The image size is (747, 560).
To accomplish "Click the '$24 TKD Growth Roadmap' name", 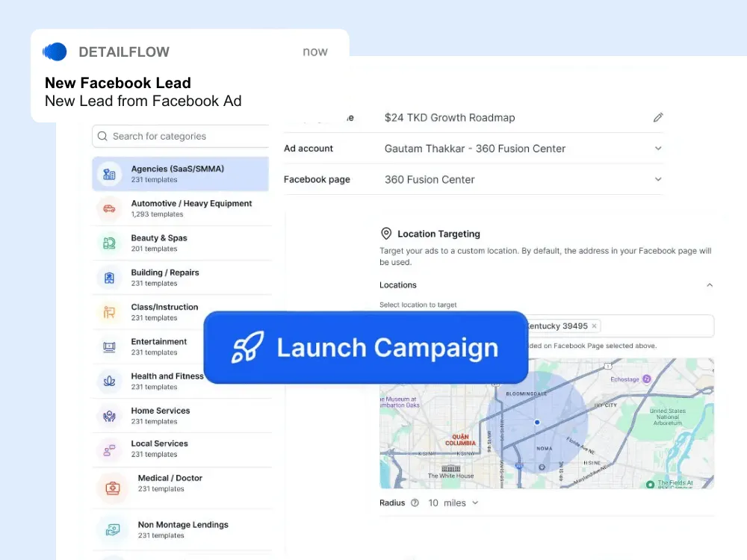I will click(450, 118).
